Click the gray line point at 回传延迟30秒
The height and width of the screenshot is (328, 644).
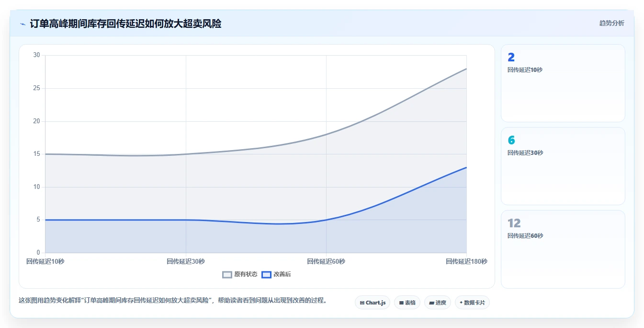tap(186, 154)
